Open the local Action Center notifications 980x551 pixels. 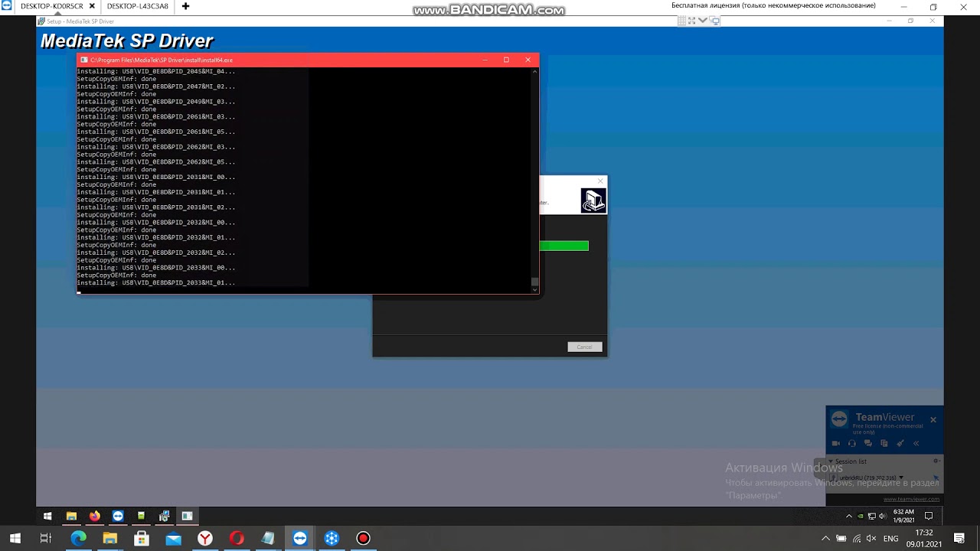(960, 539)
